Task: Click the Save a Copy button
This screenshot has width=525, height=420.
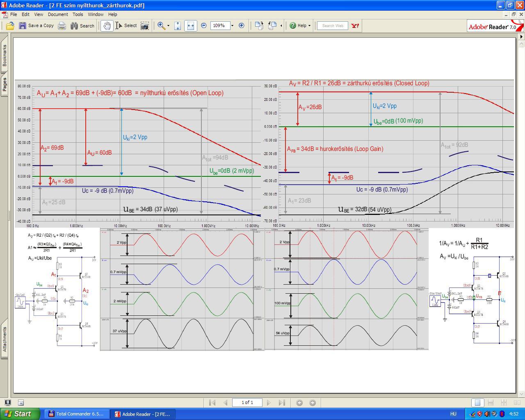Action: 36,25
